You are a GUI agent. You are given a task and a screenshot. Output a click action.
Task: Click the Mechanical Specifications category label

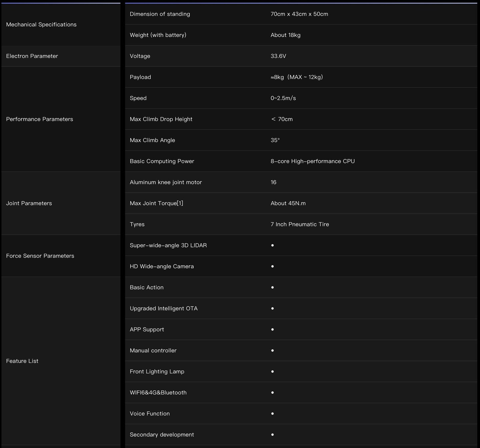[x=41, y=25]
